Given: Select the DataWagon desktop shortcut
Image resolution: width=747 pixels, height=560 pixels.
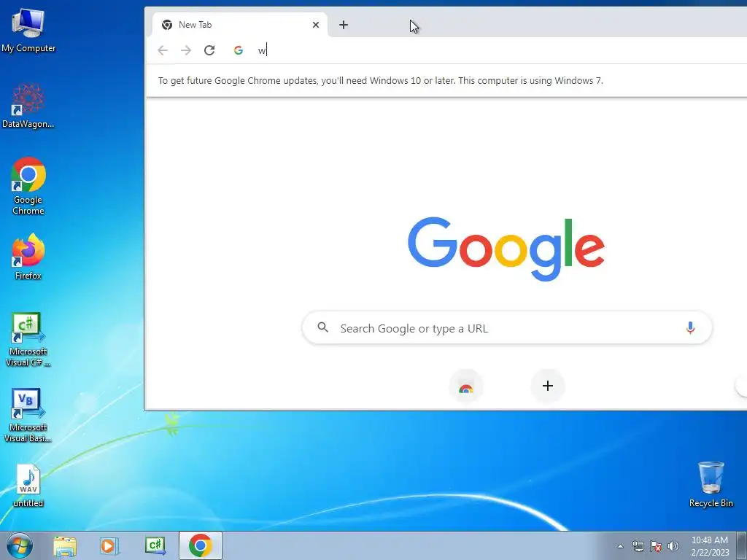Looking at the screenshot, I should pos(28,106).
